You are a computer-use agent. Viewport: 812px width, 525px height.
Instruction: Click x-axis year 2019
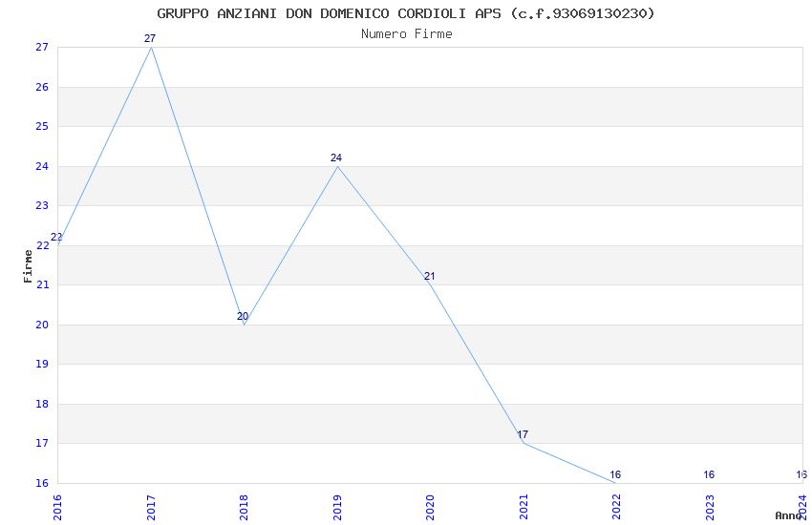tap(337, 508)
